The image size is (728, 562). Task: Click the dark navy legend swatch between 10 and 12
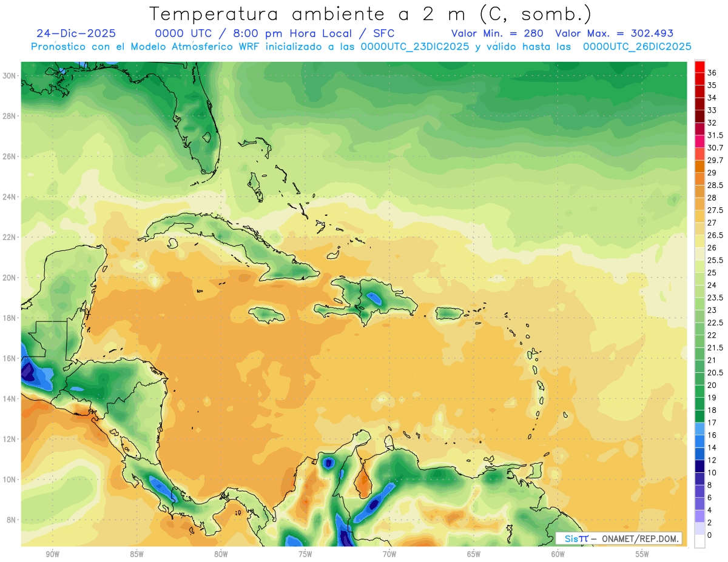pos(699,466)
